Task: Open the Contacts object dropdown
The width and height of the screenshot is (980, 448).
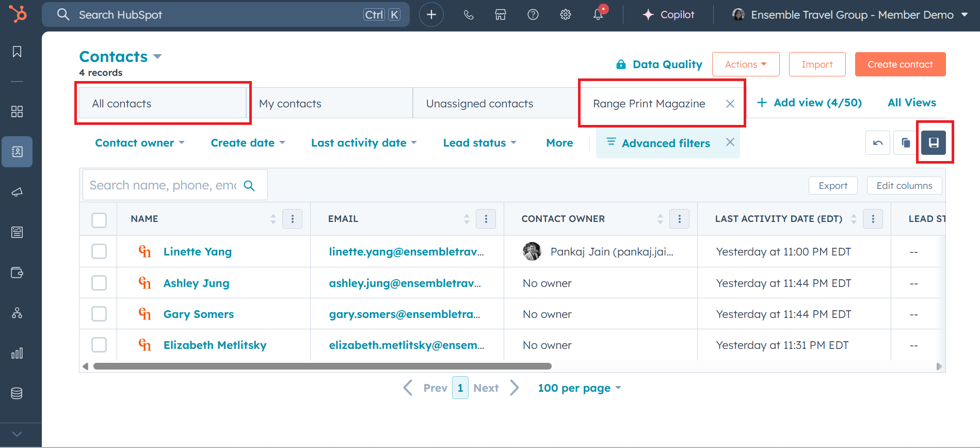Action: click(x=120, y=56)
